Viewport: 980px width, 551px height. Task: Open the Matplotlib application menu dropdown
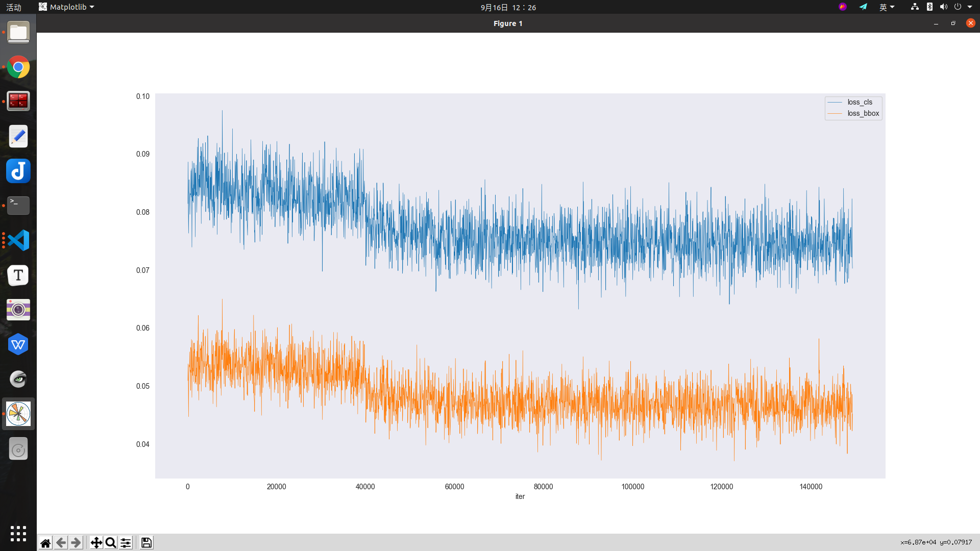click(66, 7)
